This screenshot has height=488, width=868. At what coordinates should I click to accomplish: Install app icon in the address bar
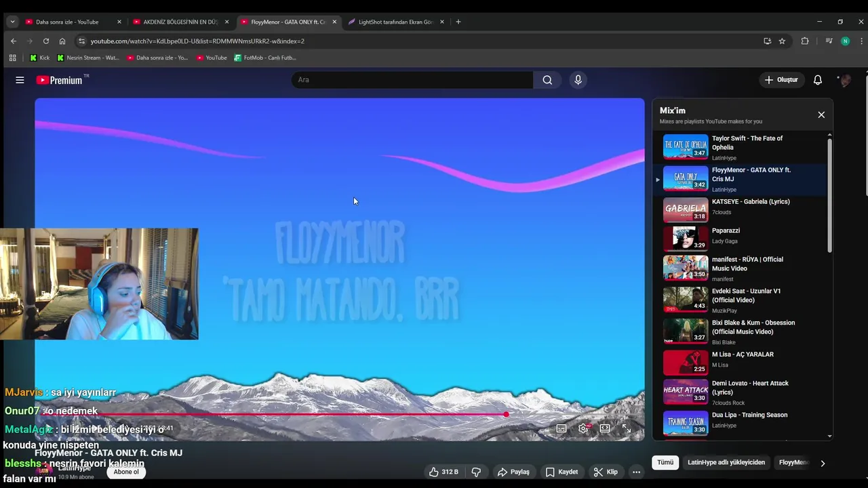click(767, 41)
